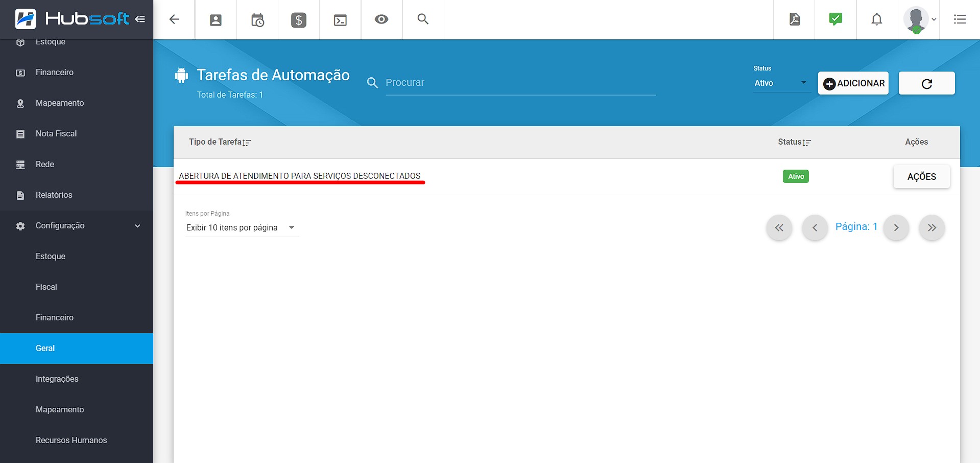Viewport: 980px width, 463px height.
Task: Open the Rede menu
Action: tap(77, 165)
